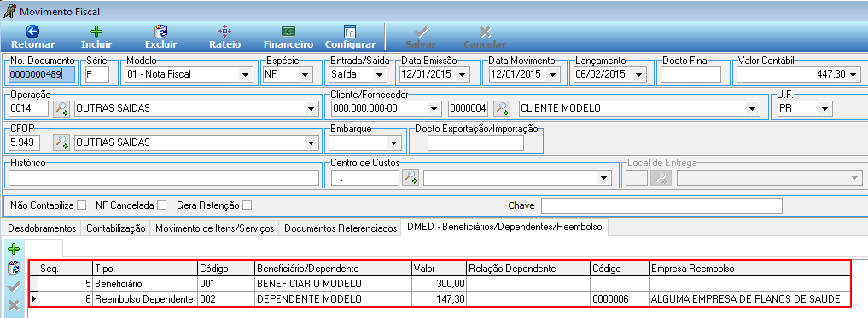Click the Incluir green plus icon
This screenshot has width=868, height=318.
tap(96, 32)
